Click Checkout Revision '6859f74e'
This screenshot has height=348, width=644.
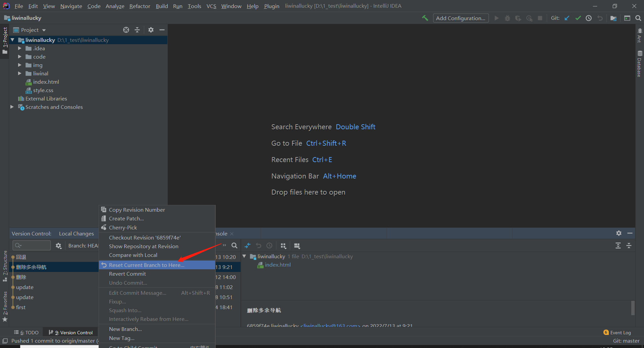pyautogui.click(x=157, y=237)
